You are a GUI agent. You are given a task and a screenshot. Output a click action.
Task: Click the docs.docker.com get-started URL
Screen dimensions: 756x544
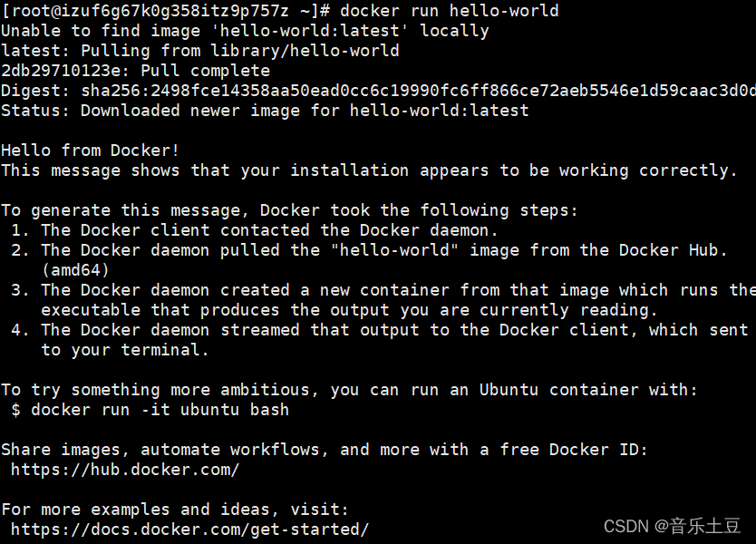[190, 529]
